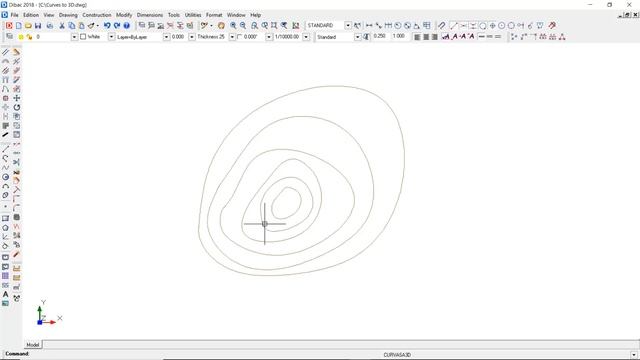Screen dimensions: 640x360
Task: Click the layer manager icon beside the layer list
Action: coord(9,37)
